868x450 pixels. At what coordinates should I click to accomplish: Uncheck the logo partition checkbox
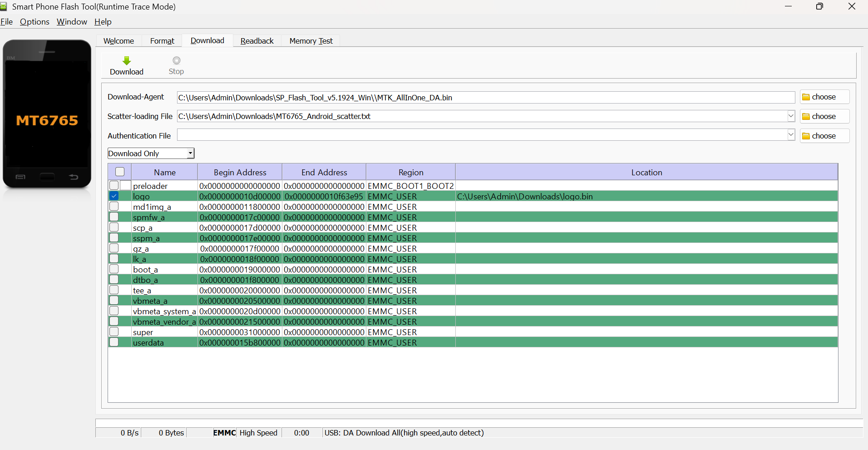(x=114, y=196)
